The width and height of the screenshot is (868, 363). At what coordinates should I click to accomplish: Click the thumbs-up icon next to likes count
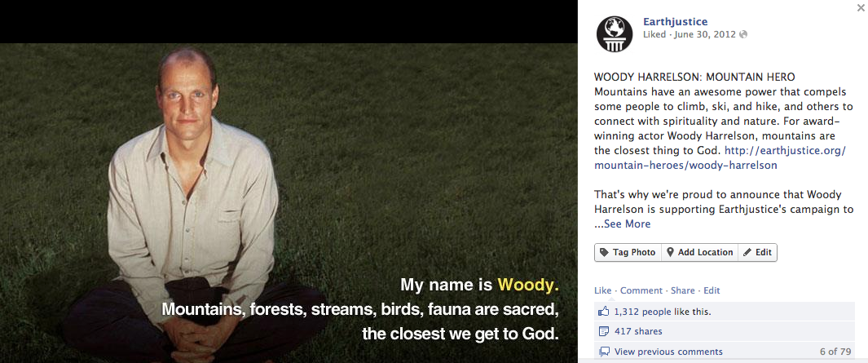click(x=604, y=312)
